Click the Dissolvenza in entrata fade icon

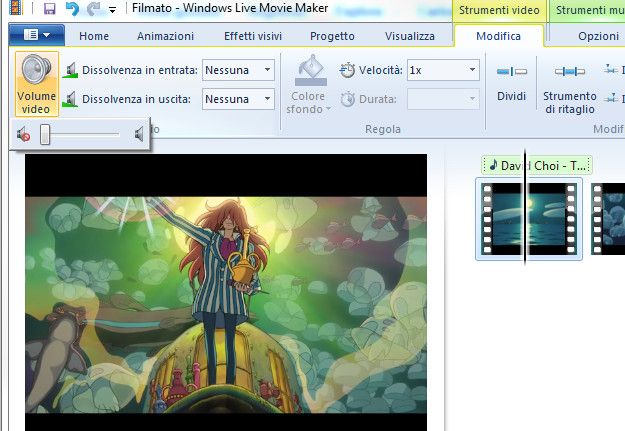tap(70, 70)
